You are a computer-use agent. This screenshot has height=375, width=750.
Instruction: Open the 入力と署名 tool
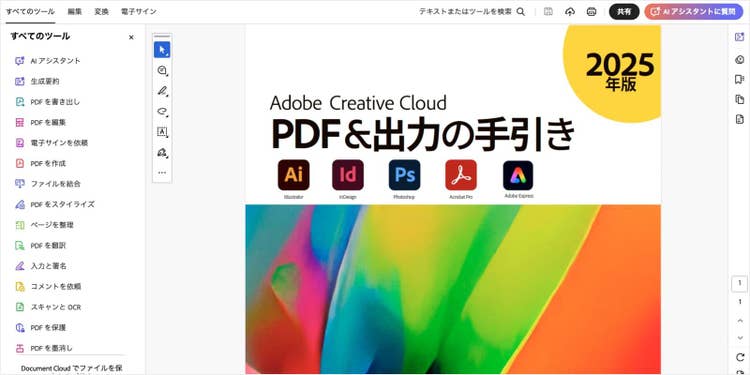41,266
